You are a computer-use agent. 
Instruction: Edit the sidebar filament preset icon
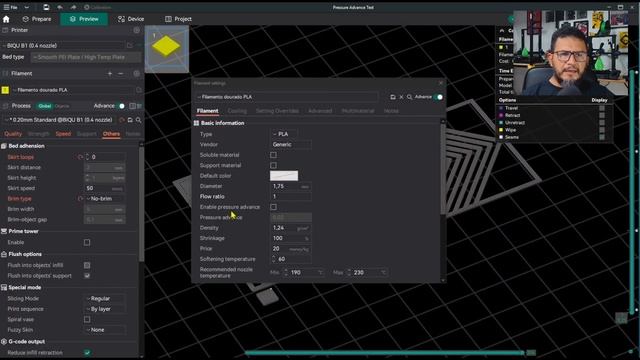point(138,90)
